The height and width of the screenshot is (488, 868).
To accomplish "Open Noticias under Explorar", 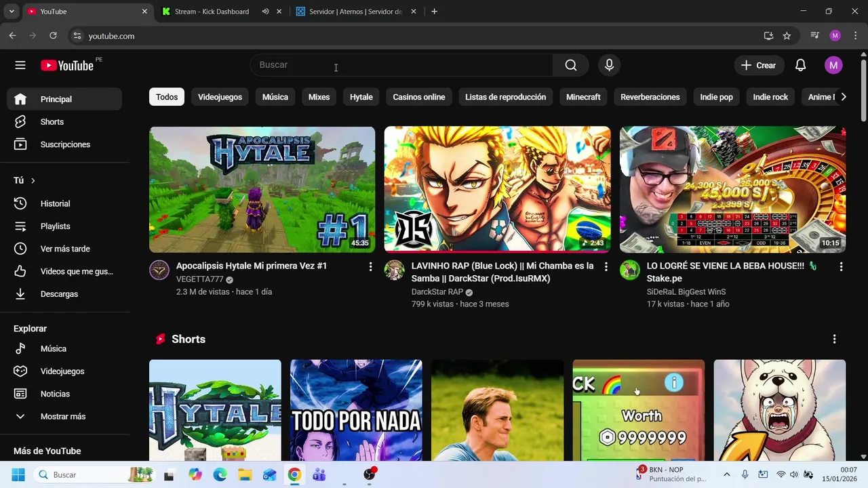I will 64,394.
